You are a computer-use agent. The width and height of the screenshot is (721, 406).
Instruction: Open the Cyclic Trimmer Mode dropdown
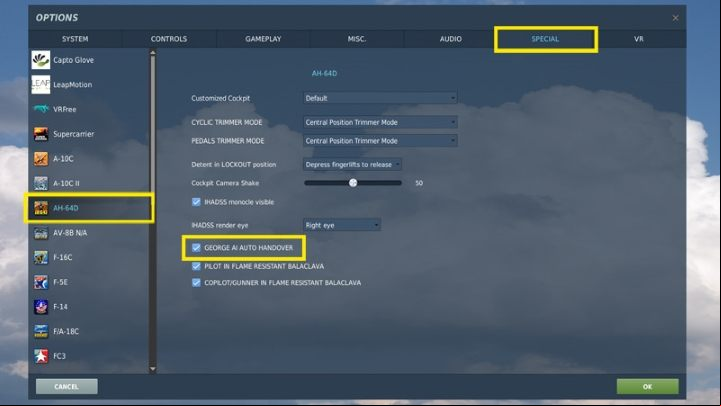(x=380, y=122)
